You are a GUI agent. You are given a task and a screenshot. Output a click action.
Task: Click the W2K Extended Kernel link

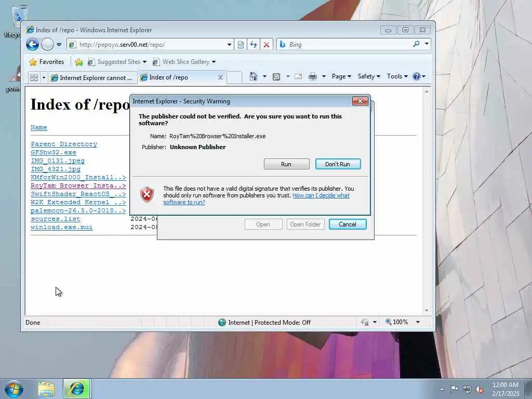pyautogui.click(x=78, y=202)
